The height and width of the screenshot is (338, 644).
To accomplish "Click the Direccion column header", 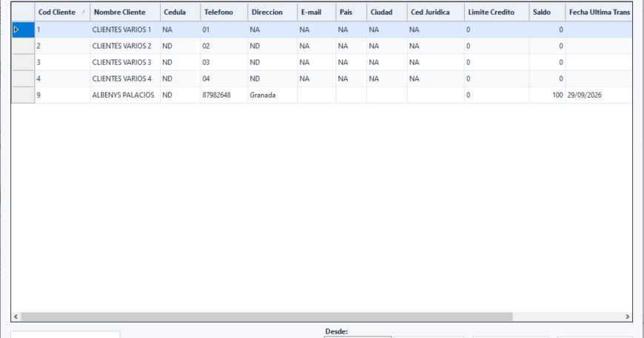I will [x=272, y=13].
